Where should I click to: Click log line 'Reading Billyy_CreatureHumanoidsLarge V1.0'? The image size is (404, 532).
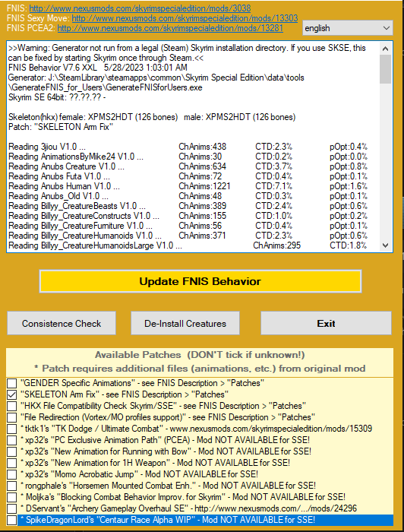pyautogui.click(x=95, y=245)
